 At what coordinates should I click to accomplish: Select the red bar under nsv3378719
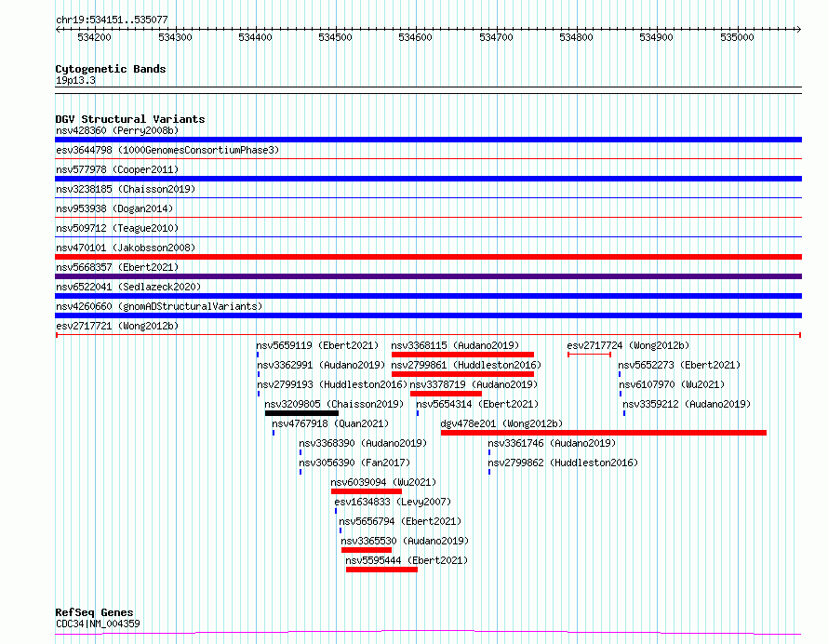(446, 394)
